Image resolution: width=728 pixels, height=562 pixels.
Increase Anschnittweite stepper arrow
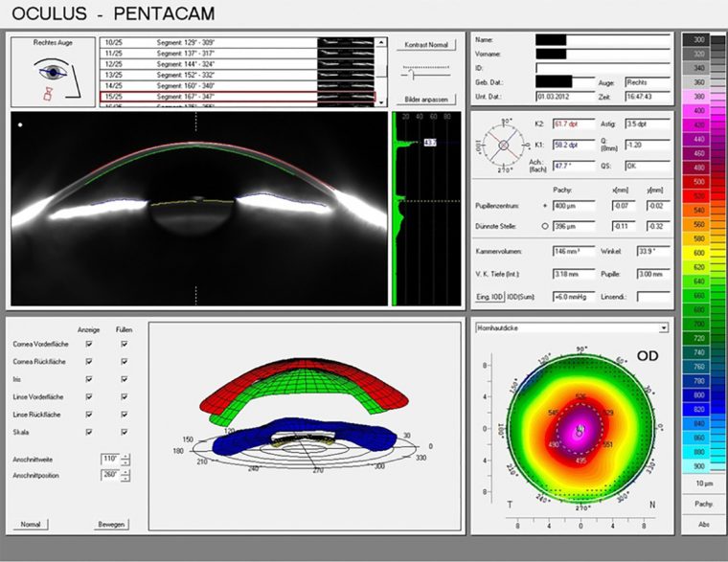[125, 456]
